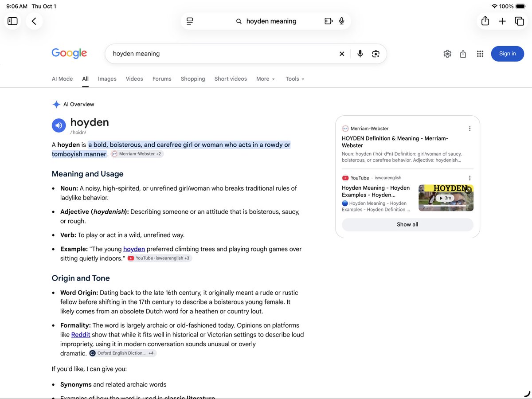Tap the Safari address bar text
This screenshot has width=532, height=399.
[x=271, y=21]
